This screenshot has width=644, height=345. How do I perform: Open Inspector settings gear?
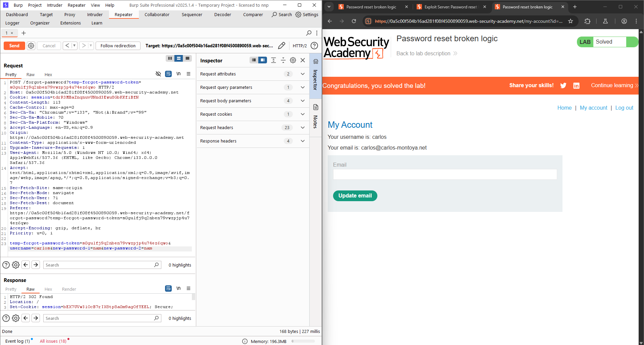pos(293,60)
